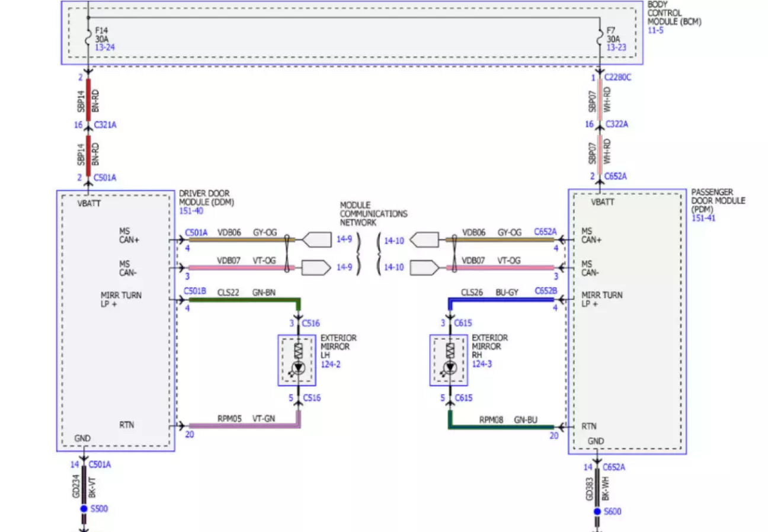The image size is (768, 532).
Task: Click the S600 splice dot
Action: [x=597, y=511]
